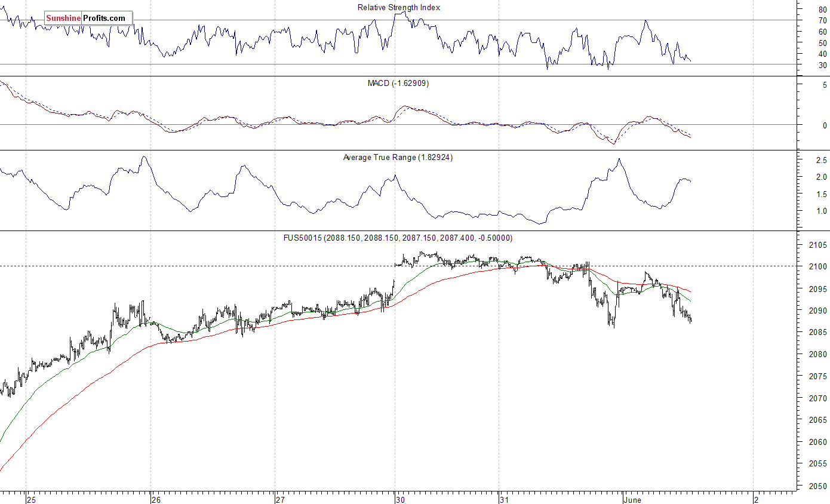This screenshot has width=830, height=504.
Task: Click the 2055 price axis value
Action: 819,464
